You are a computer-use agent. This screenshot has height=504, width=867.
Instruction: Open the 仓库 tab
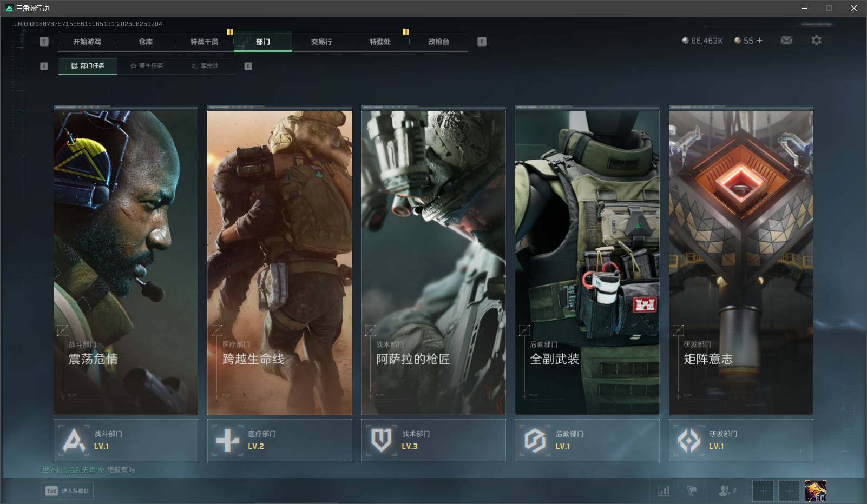tap(146, 42)
